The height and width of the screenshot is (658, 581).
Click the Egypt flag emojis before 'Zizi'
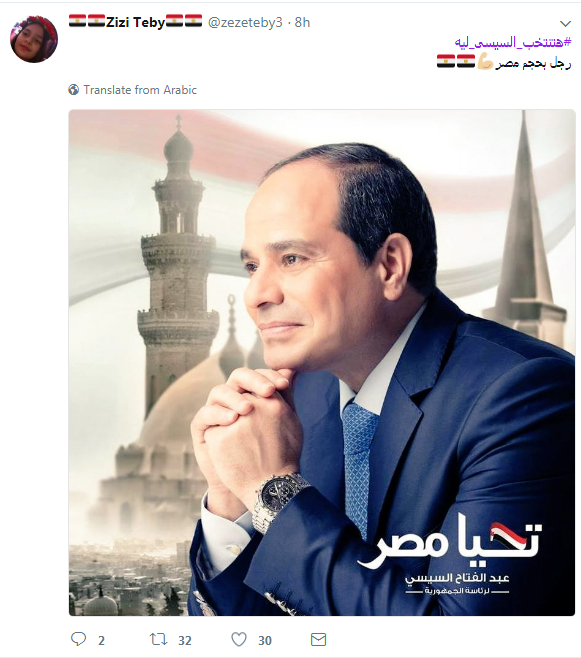point(87,21)
